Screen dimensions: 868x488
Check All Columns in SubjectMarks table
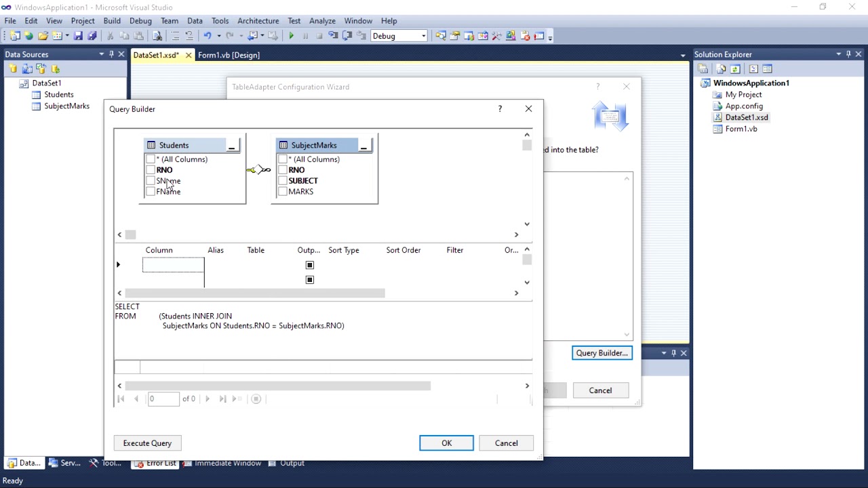click(283, 159)
